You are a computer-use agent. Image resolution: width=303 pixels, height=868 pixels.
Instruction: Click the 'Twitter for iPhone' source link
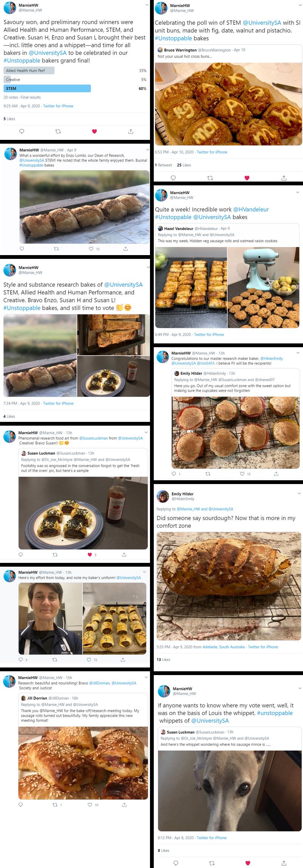click(58, 106)
